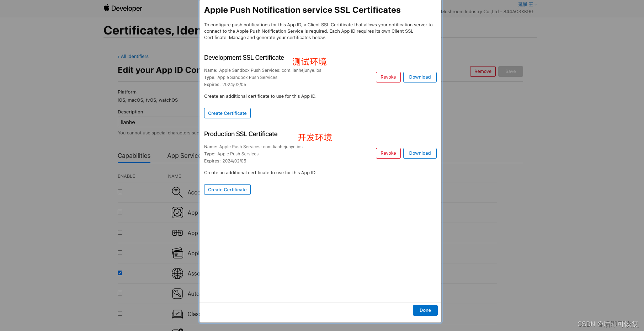Image resolution: width=644 pixels, height=331 pixels.
Task: Go back via All Identifiers link
Action: point(133,57)
